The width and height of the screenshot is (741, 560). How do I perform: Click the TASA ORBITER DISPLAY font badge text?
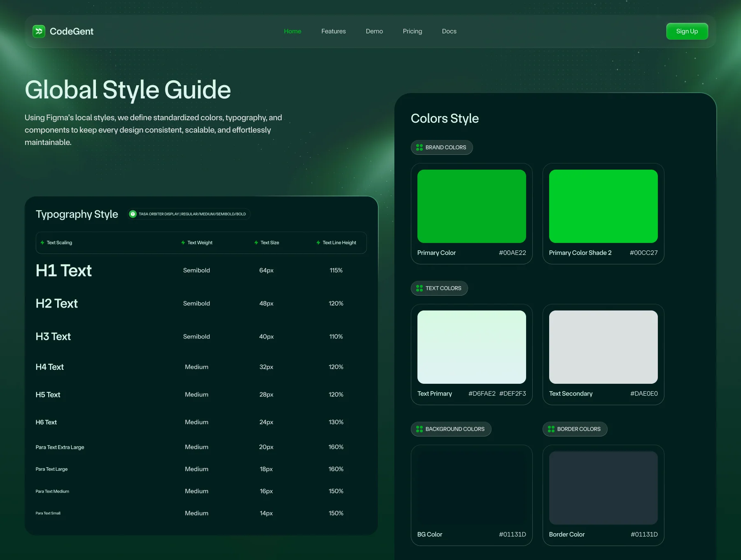point(192,214)
